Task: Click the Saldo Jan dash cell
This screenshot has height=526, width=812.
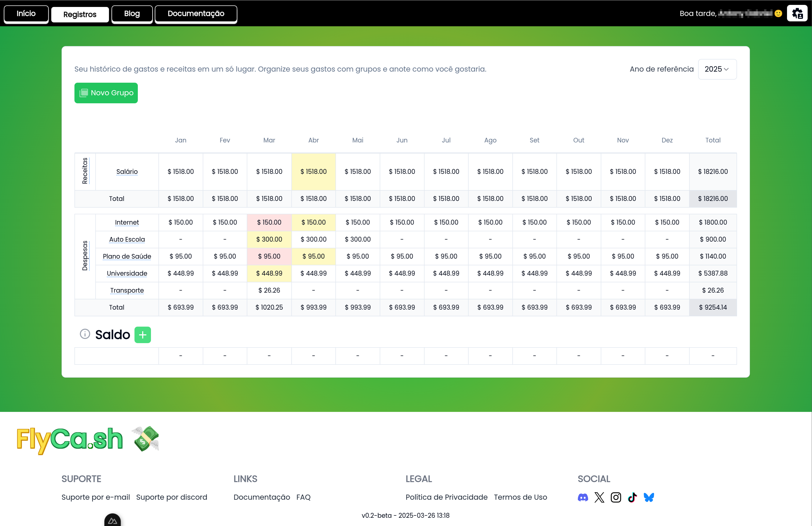Action: (x=181, y=356)
